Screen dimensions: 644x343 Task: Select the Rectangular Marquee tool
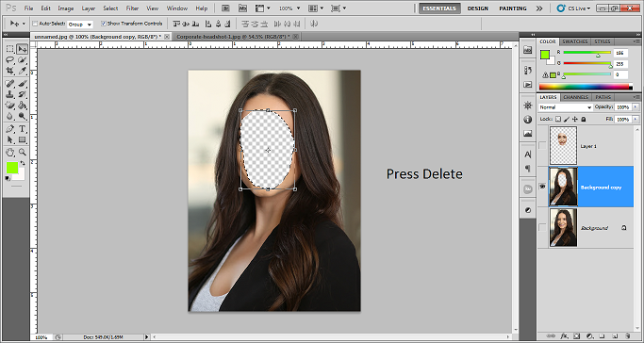point(9,49)
